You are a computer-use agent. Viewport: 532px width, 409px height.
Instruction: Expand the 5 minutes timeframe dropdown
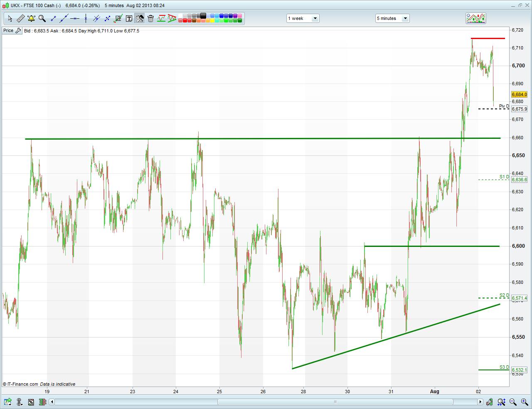pyautogui.click(x=392, y=18)
